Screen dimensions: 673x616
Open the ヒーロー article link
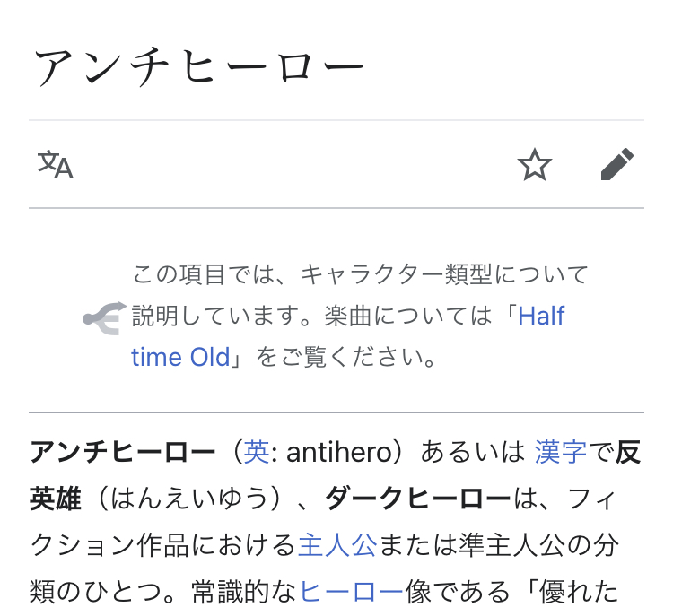[352, 591]
